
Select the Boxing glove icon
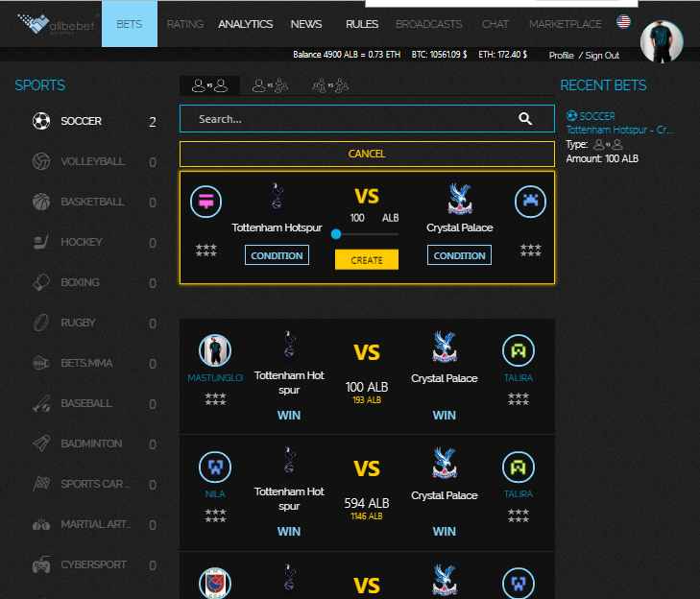tap(41, 282)
